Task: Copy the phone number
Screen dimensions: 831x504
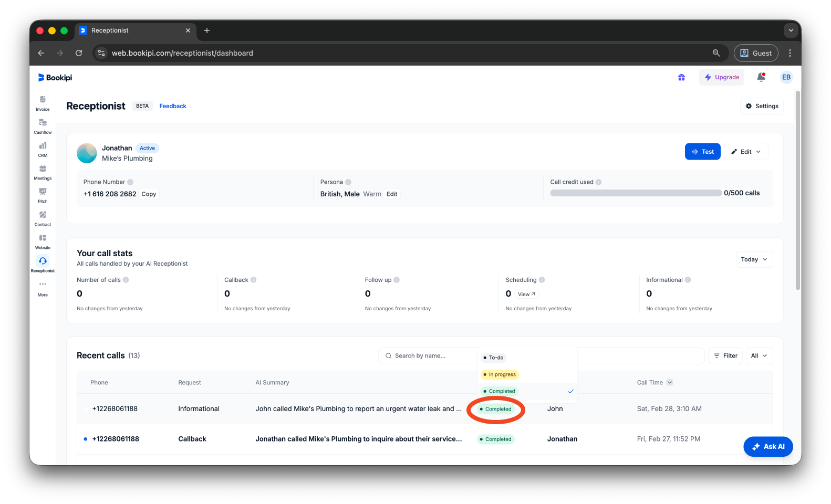Action: 149,194
